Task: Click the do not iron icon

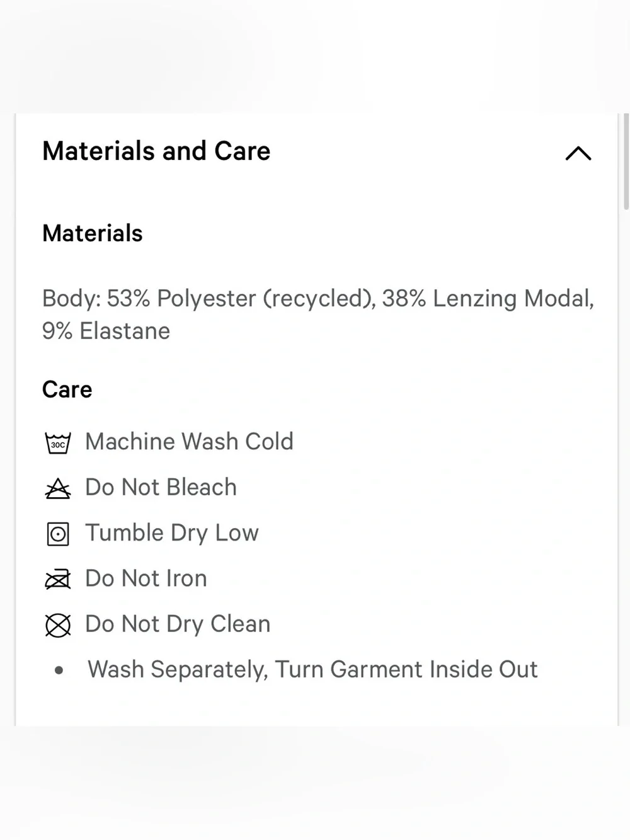Action: click(x=58, y=579)
